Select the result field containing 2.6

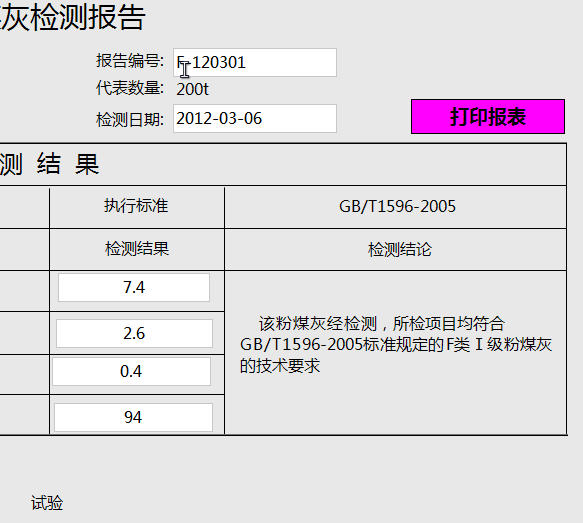[x=134, y=333]
